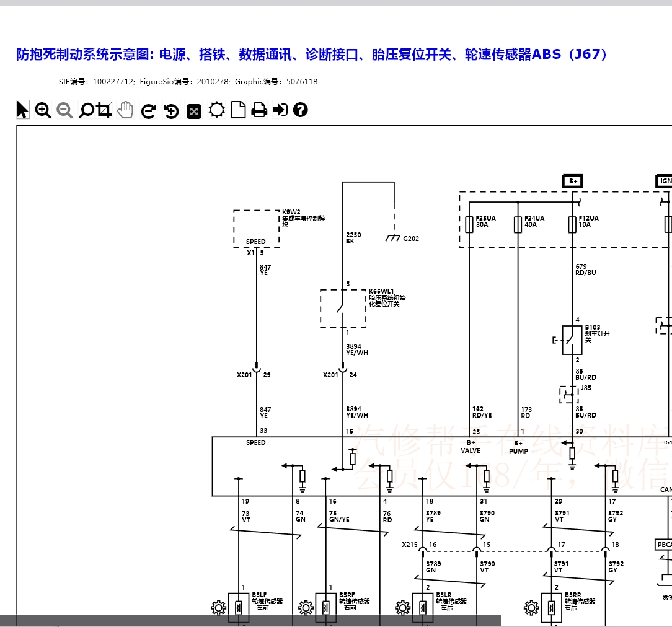The height and width of the screenshot is (627, 672).
Task: Open the help question mark icon
Action: (300, 110)
